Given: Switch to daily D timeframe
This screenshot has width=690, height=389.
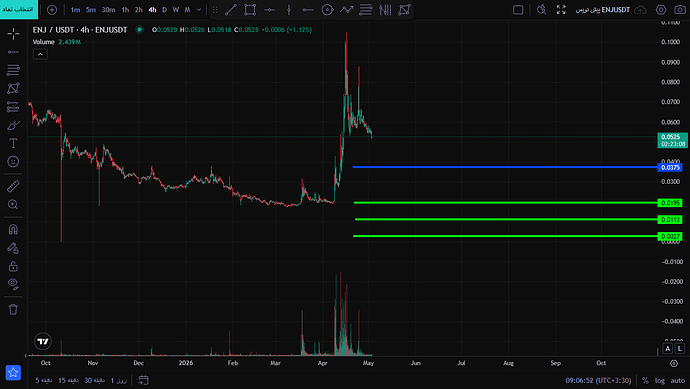Looking at the screenshot, I should click(164, 10).
